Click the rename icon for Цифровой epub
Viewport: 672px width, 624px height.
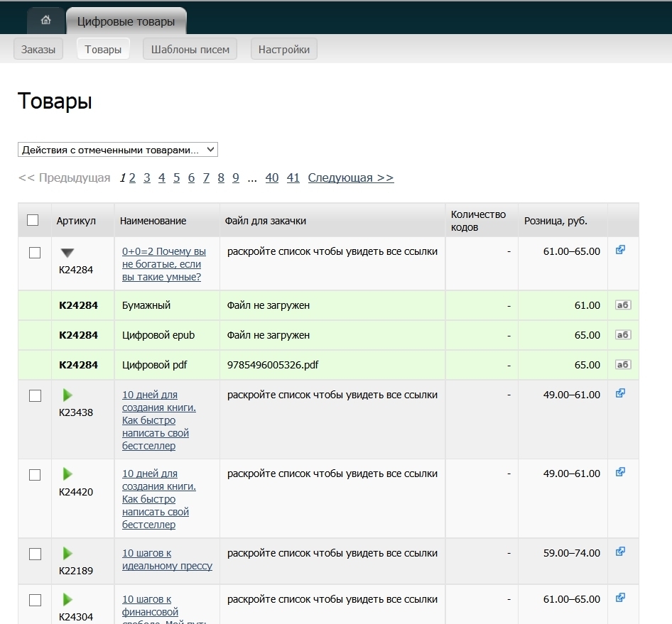point(622,335)
